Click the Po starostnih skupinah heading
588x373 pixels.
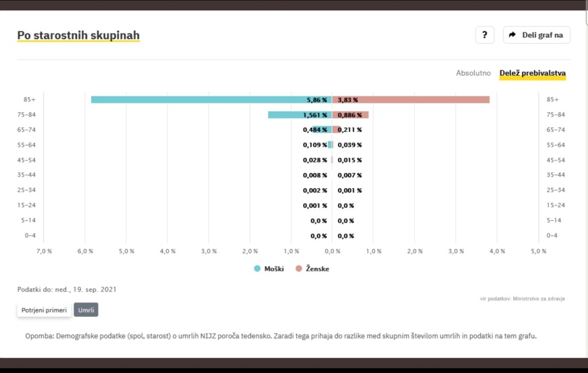coord(78,36)
